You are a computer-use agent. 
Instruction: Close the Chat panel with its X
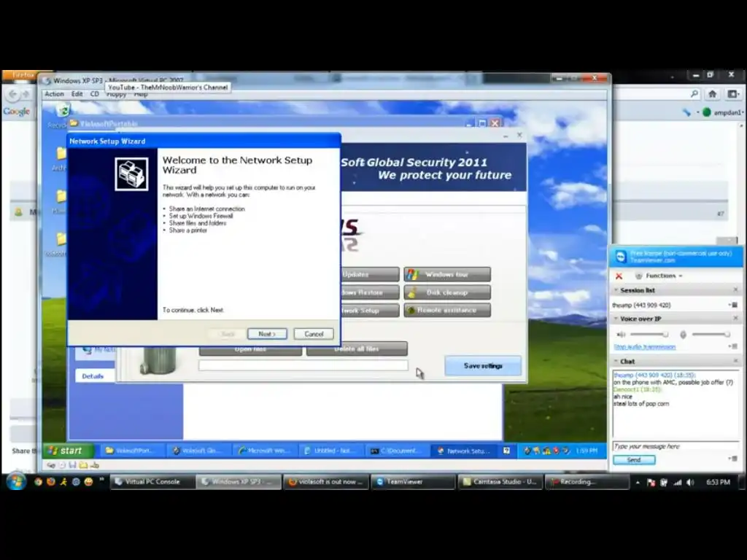coord(735,361)
